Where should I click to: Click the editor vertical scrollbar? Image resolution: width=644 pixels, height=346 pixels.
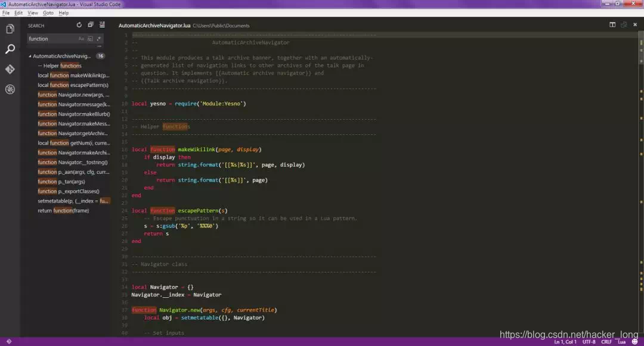640,185
